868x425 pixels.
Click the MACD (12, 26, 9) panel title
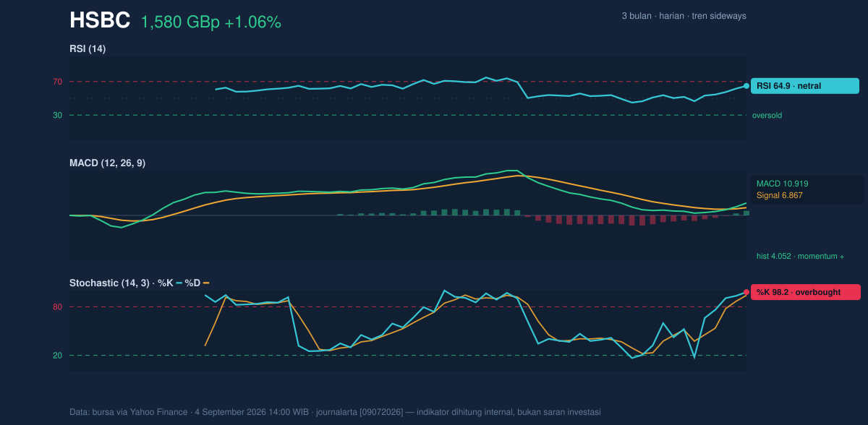[x=107, y=163]
